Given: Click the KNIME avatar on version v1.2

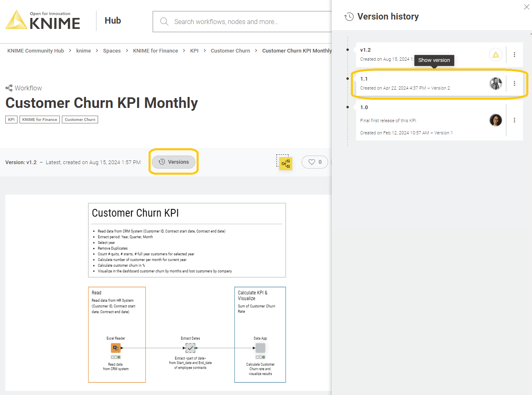Looking at the screenshot, I should [x=495, y=54].
